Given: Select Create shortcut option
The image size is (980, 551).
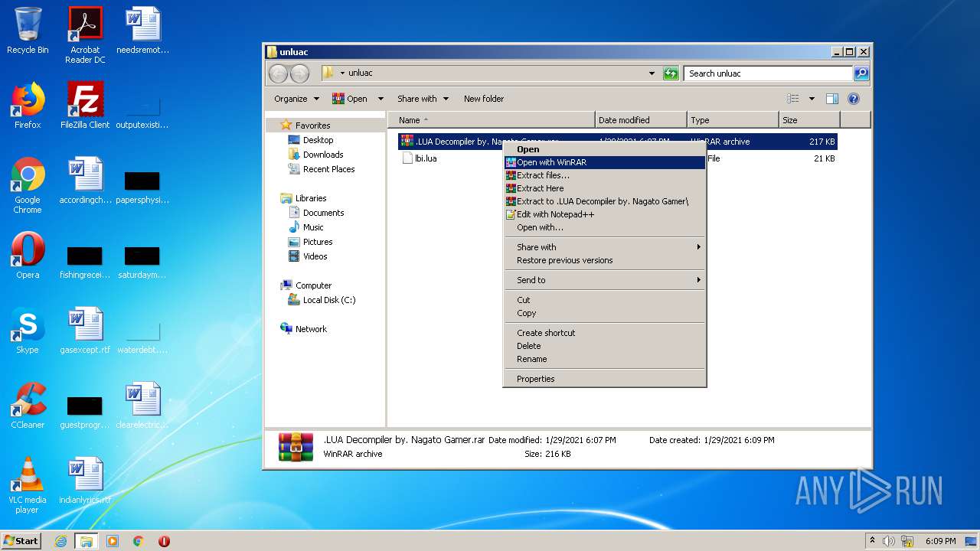Looking at the screenshot, I should point(604,333).
